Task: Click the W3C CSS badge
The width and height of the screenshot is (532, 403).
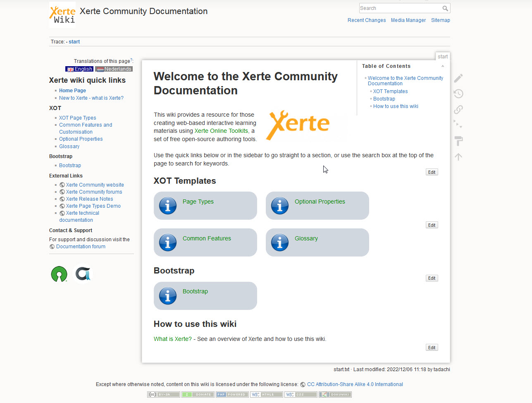Action: [x=301, y=395]
